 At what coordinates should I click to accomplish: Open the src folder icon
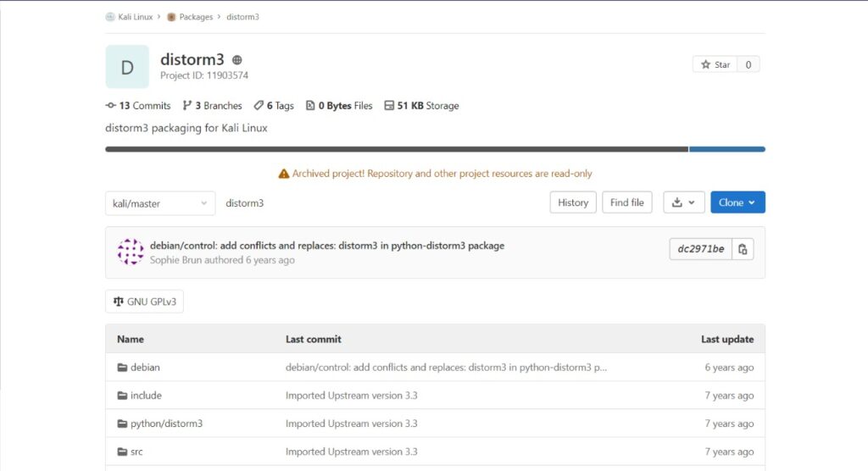(122, 452)
